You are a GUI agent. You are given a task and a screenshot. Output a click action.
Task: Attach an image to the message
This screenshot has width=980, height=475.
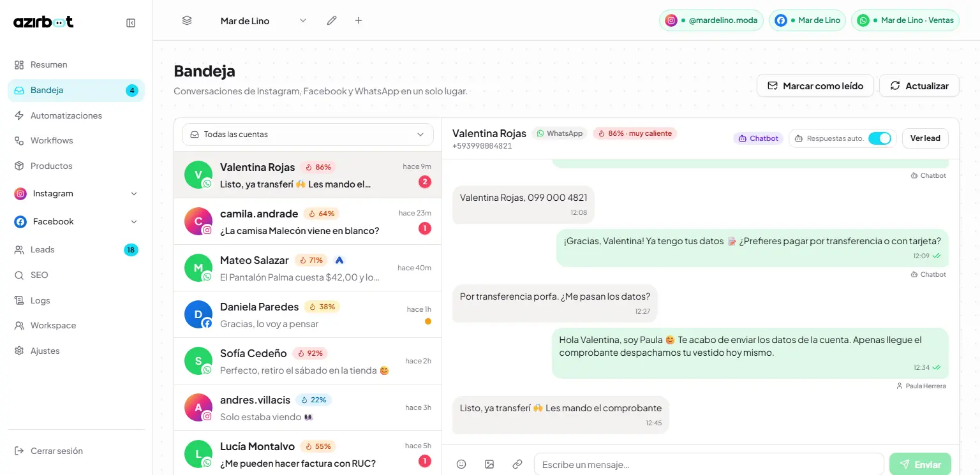click(489, 464)
